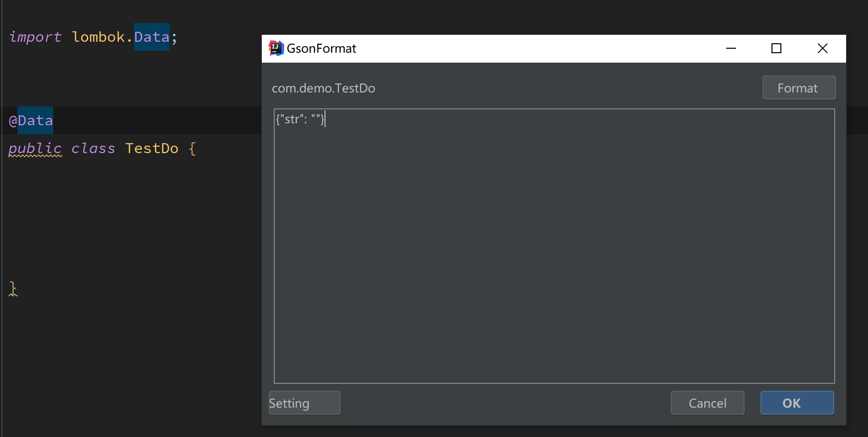Click the com.demo.TestDo class label
868x437 pixels.
[x=324, y=88]
